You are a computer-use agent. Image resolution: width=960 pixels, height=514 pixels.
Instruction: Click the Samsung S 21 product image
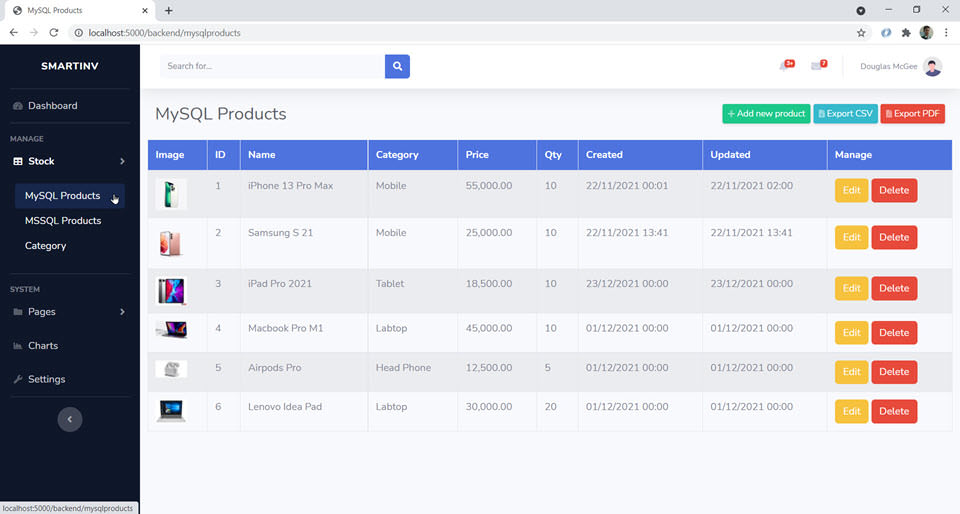pos(170,244)
